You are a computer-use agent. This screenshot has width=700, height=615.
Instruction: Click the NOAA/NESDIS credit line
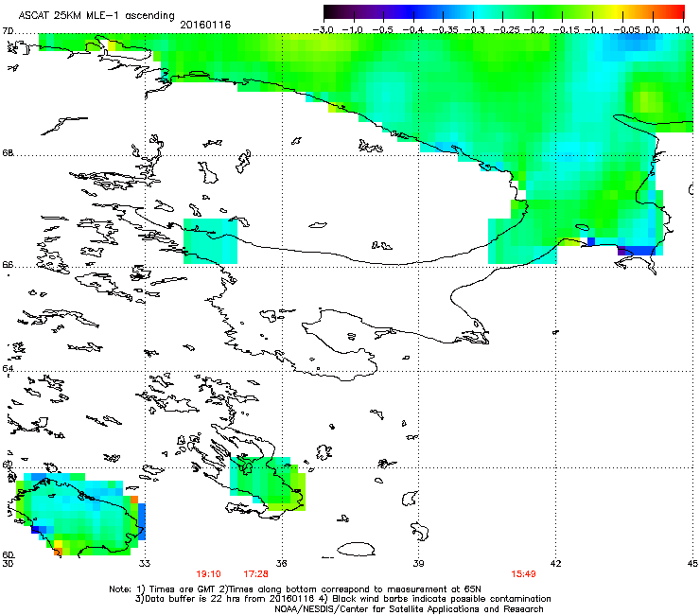409,609
